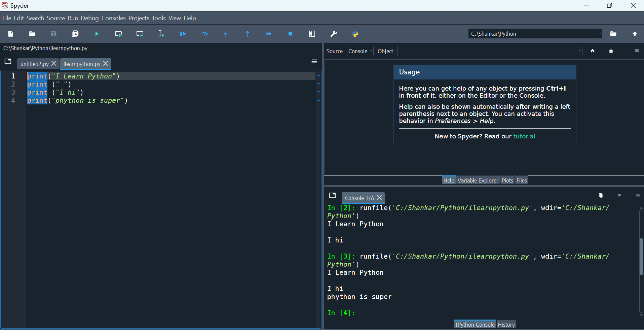This screenshot has height=330, width=644.
Task: Click the IPython console vertical scrollbar
Action: pyautogui.click(x=641, y=257)
